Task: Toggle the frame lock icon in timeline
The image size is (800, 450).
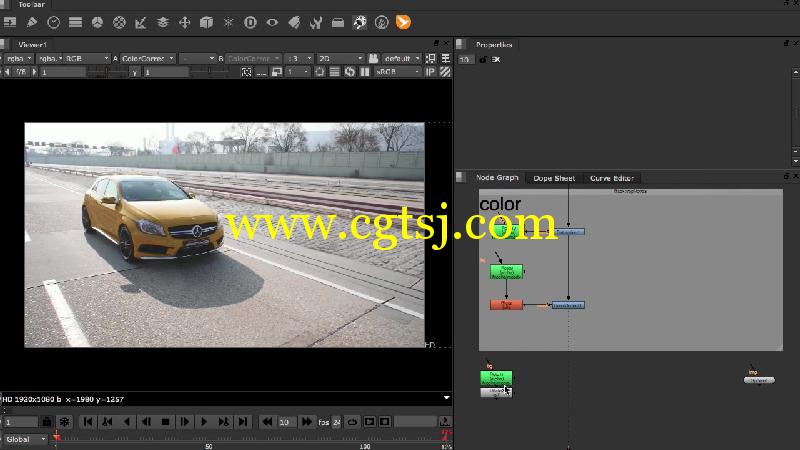Action: click(47, 422)
